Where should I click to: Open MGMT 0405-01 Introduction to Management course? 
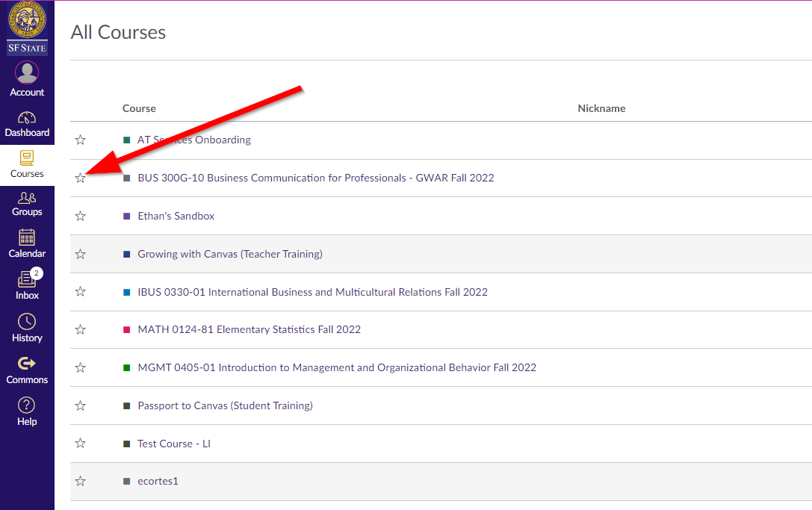pyautogui.click(x=336, y=367)
